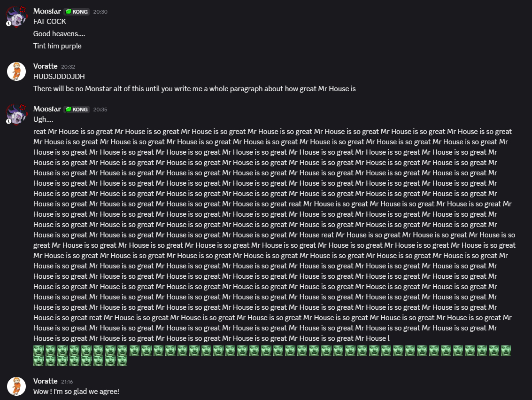Click the "Wow ! I'm so glad we agree!" message
The height and width of the screenshot is (400, 532).
(76, 391)
